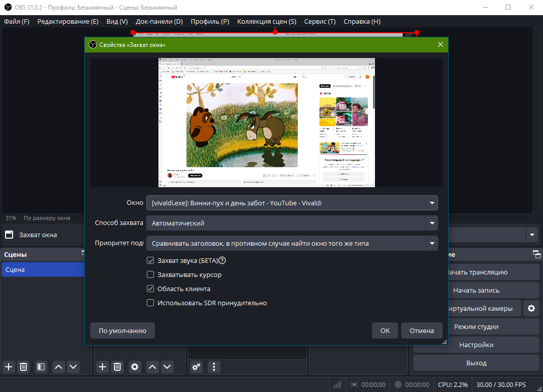Reset properties with По умолчанию button
The image size is (543, 392).
point(123,331)
